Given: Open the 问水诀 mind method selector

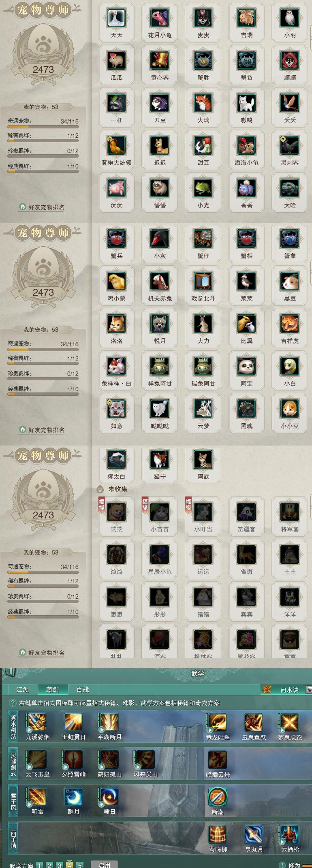Looking at the screenshot, I should point(281,689).
